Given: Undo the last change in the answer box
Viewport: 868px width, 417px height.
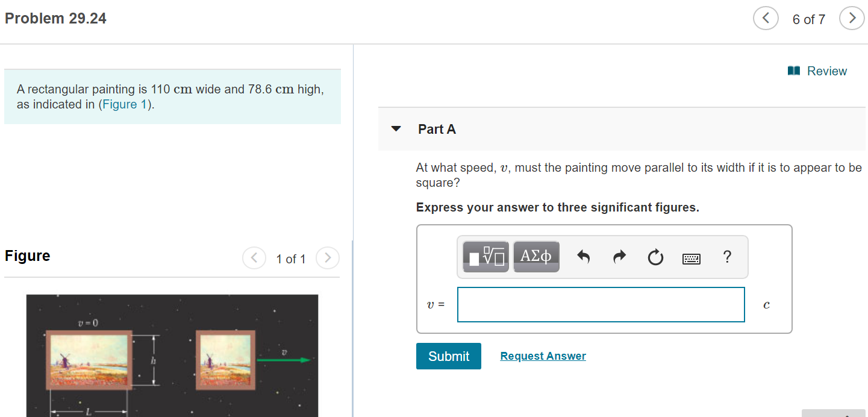Looking at the screenshot, I should coord(582,257).
